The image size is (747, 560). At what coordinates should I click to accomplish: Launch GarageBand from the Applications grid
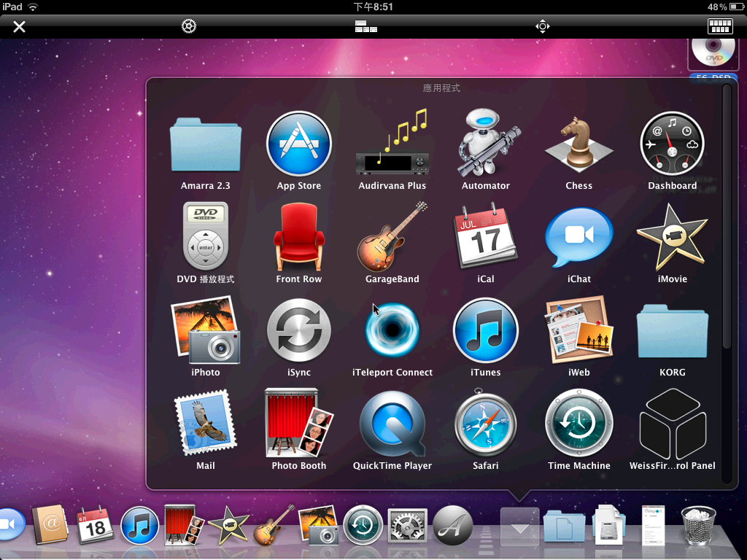pos(392,236)
